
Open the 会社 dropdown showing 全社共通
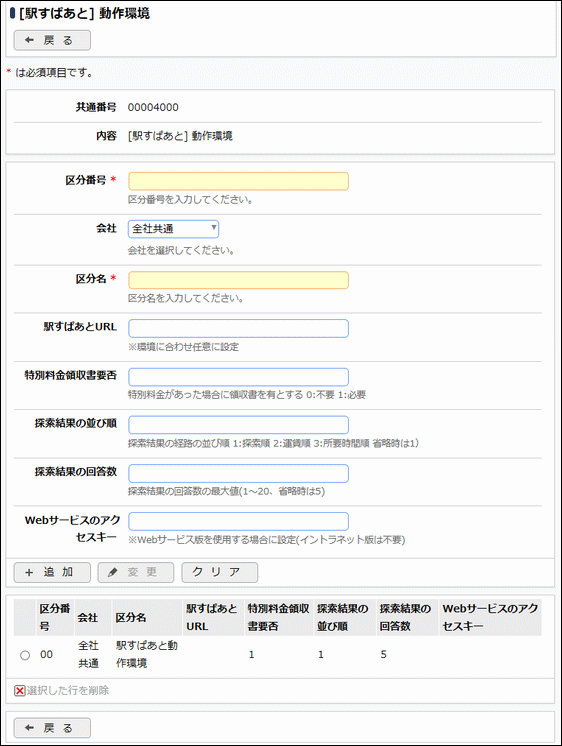pyautogui.click(x=173, y=229)
